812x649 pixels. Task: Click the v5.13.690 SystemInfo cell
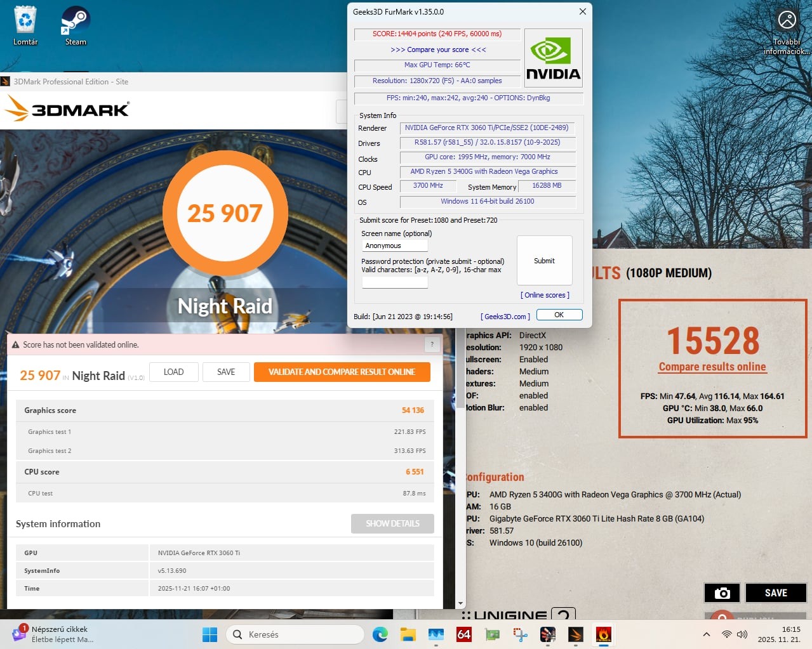pos(292,570)
